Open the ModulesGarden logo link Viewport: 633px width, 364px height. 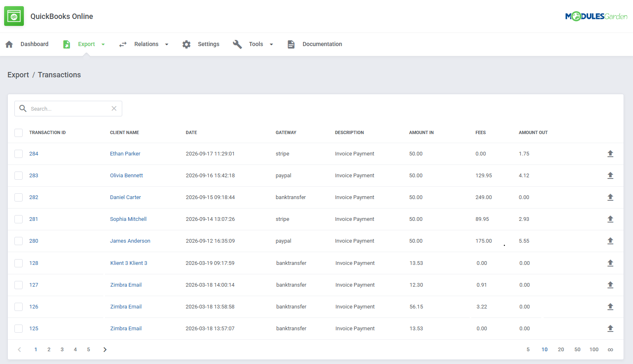pos(596,16)
